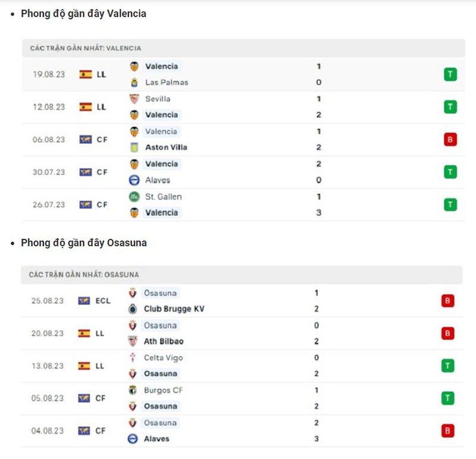Viewport: 476px width, 459px height.
Task: Click the red B badge for Aston Villa match
Action: (x=450, y=140)
